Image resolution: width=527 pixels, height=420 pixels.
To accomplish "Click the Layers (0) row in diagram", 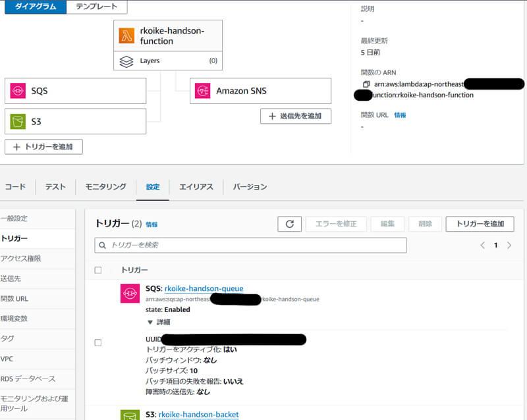I will tap(168, 61).
